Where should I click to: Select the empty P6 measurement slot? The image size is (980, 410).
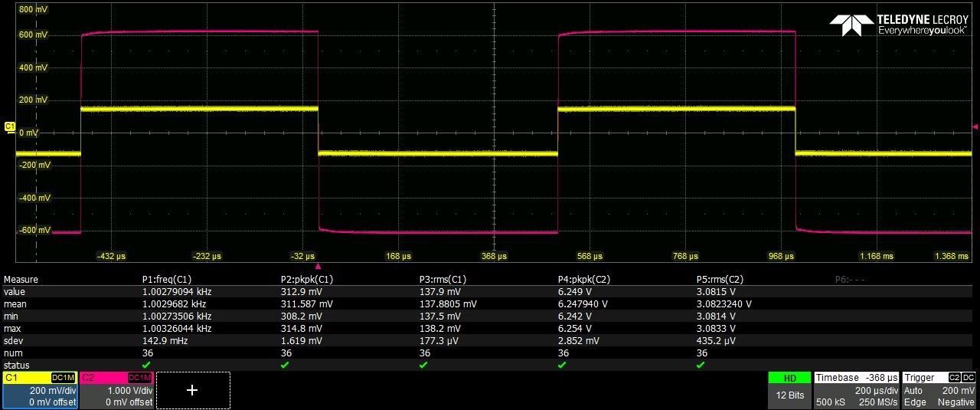pos(850,280)
